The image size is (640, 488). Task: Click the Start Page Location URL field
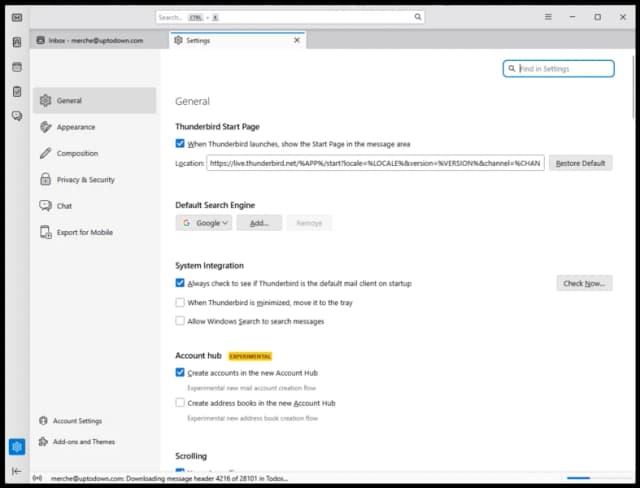coord(375,163)
